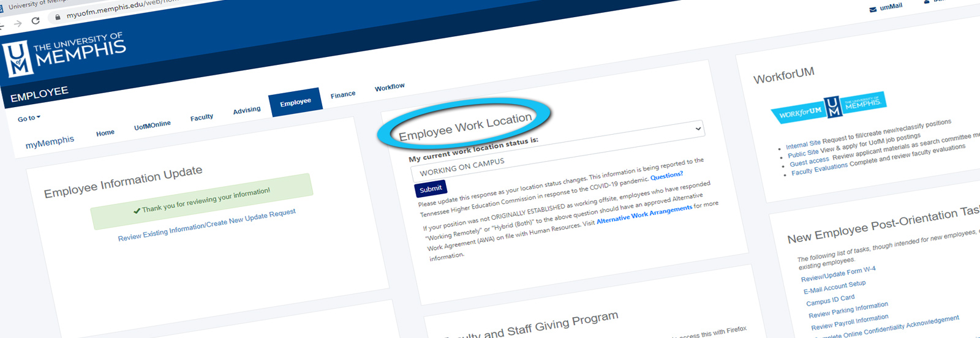The image size is (980, 338).
Task: Expand the Go to dropdown
Action: tap(29, 118)
